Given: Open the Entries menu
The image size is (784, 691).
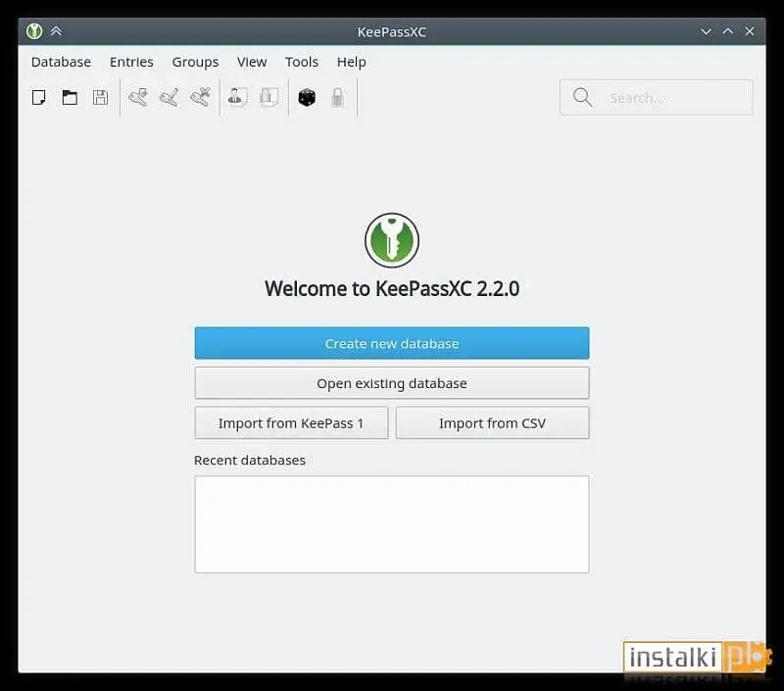Looking at the screenshot, I should click(x=131, y=62).
